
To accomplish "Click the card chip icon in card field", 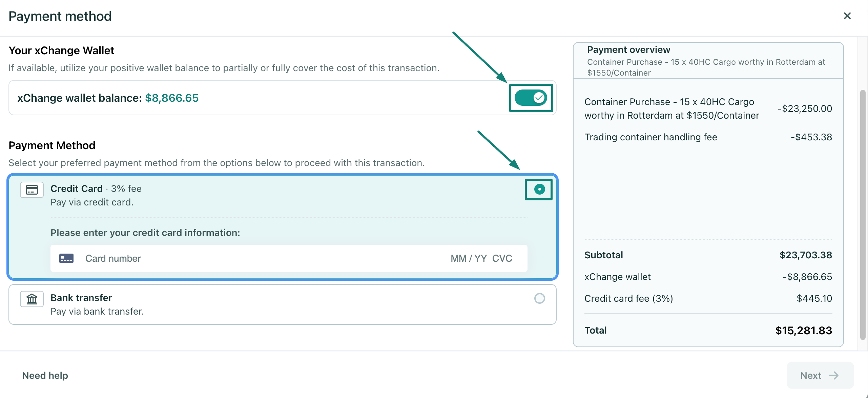I will (66, 258).
